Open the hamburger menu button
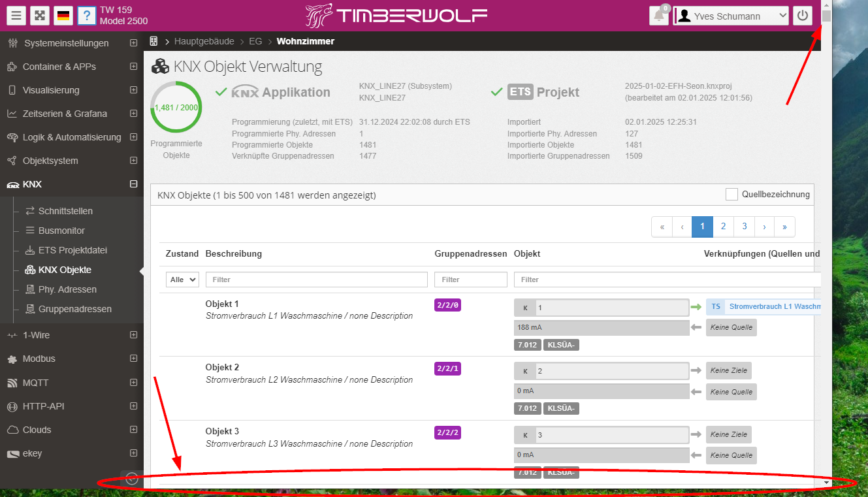The image size is (868, 497). click(17, 16)
